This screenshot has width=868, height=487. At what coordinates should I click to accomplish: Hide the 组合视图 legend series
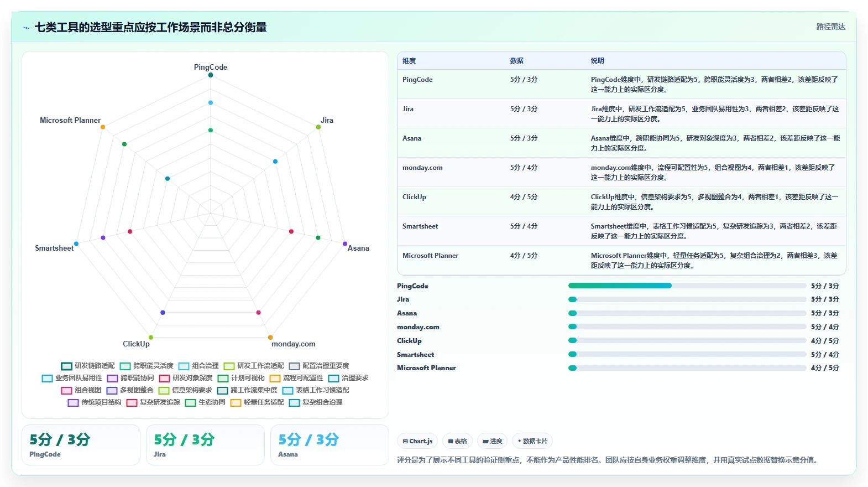[81, 390]
